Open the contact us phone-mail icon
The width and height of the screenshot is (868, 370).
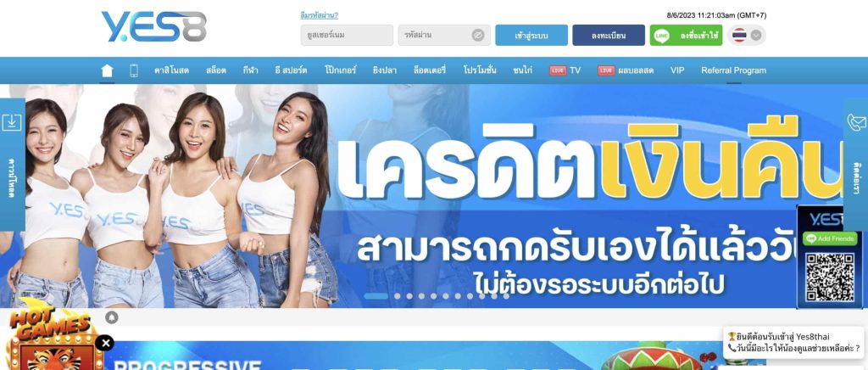click(856, 122)
